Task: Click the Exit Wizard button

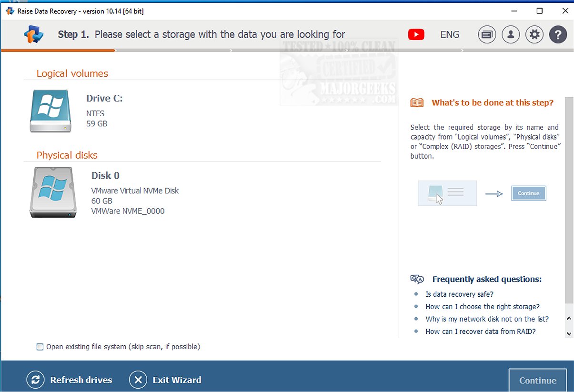Action: 165,380
